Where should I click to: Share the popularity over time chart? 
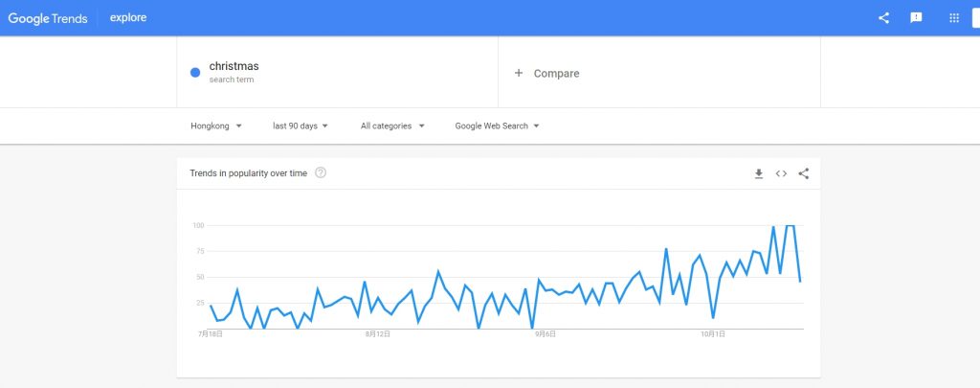click(803, 173)
